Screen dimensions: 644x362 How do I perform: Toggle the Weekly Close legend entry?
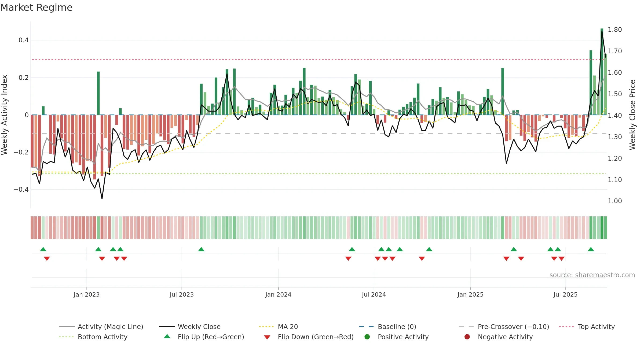(190, 327)
